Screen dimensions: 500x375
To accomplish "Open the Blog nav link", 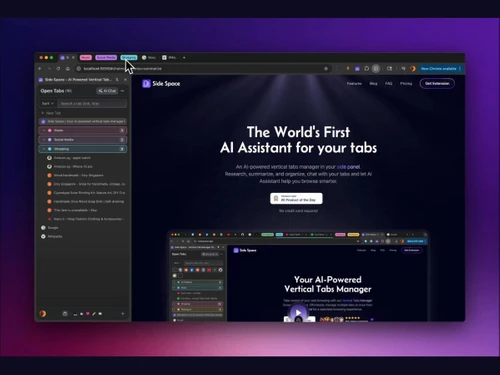I will click(373, 84).
